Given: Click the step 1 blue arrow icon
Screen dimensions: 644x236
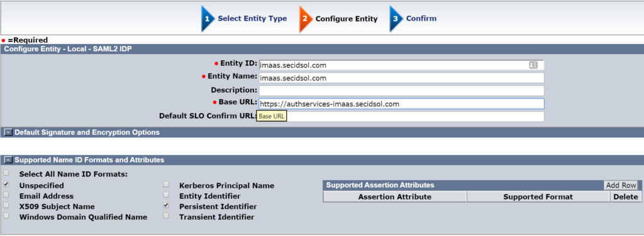Looking at the screenshot, I should tap(208, 19).
